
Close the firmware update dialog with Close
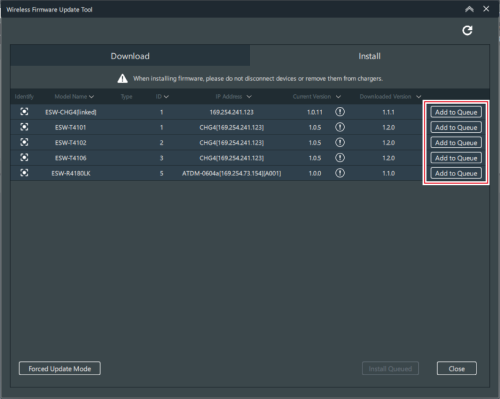[x=457, y=368]
